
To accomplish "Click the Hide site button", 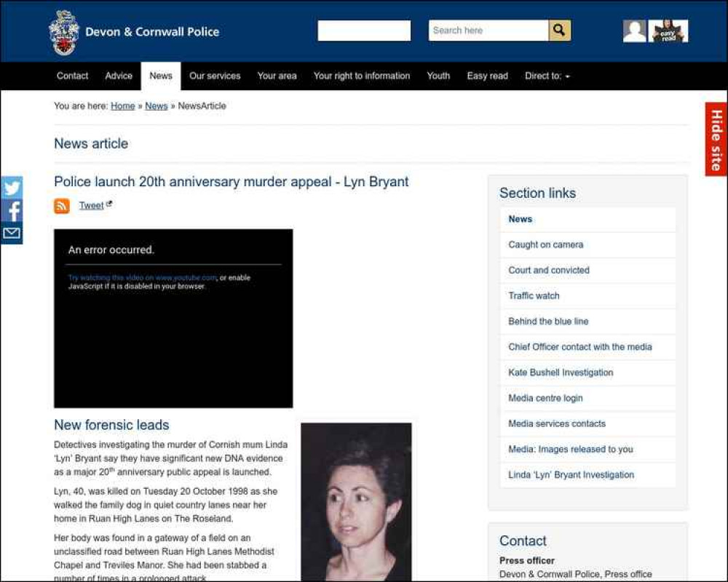I will click(716, 139).
